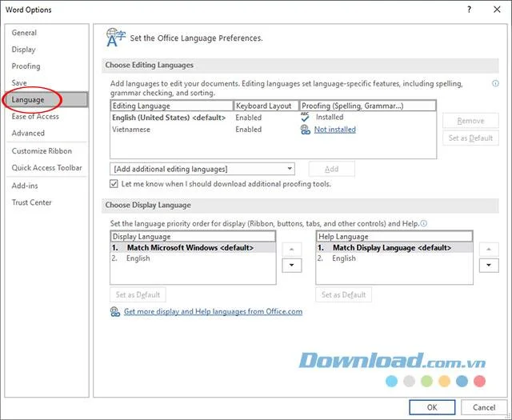The image size is (512, 420).
Task: Close the Word Options dialog
Action: coord(497,10)
